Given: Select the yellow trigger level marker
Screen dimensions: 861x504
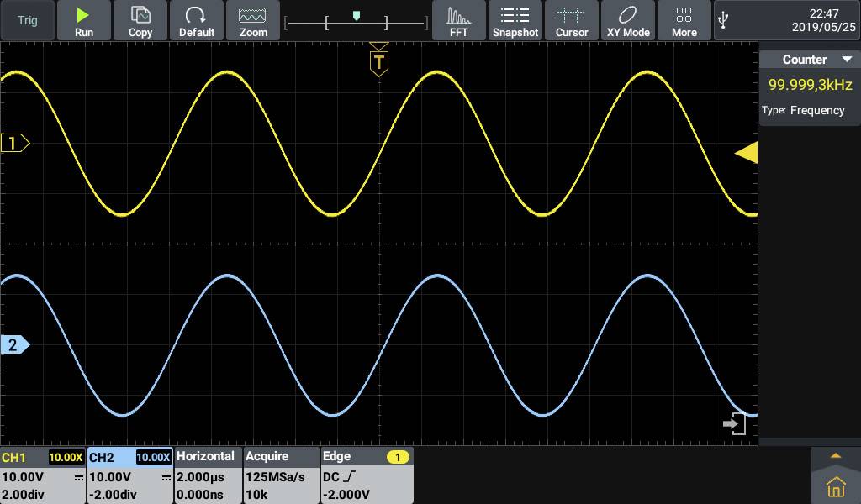Looking at the screenshot, I should point(746,153).
